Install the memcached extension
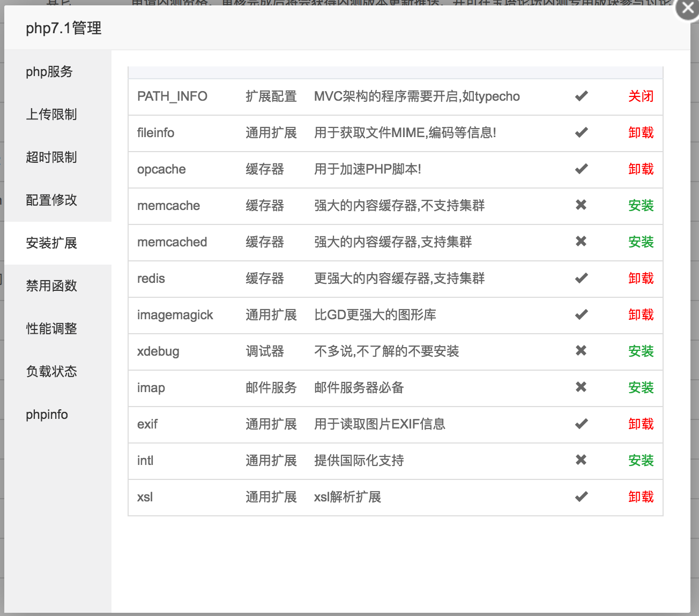The height and width of the screenshot is (616, 699). 641,242
